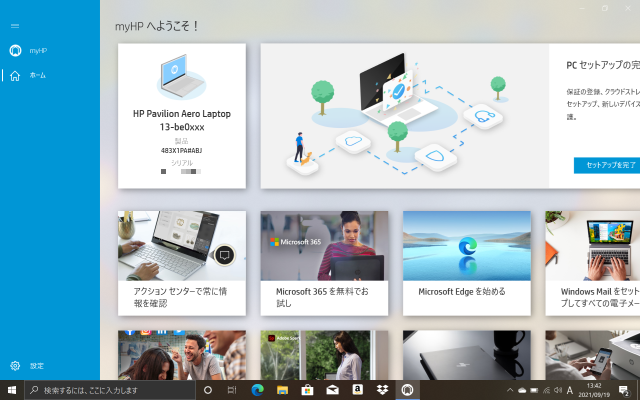Open the dark laptop thumbnail card
This screenshot has width=640, height=400.
tap(467, 355)
